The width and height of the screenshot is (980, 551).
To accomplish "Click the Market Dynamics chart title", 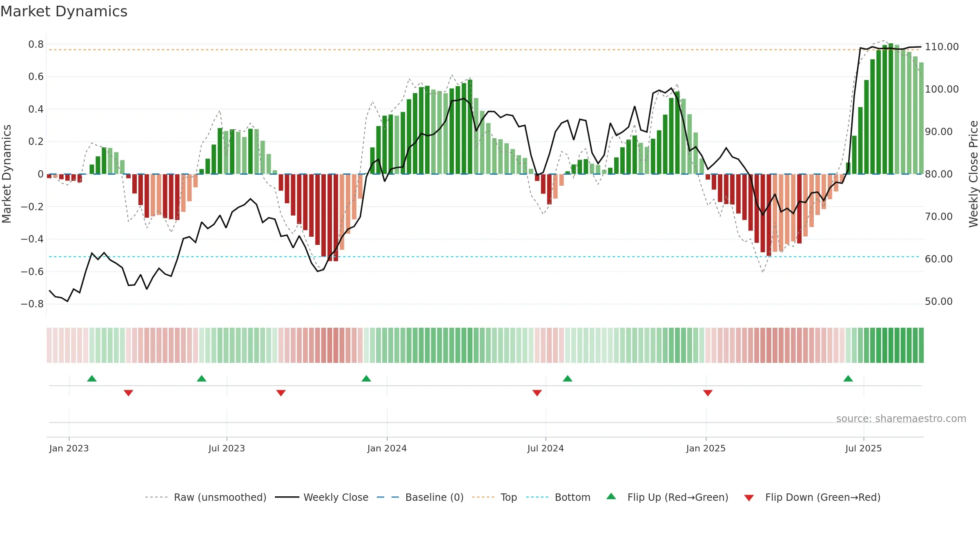I will [x=64, y=11].
